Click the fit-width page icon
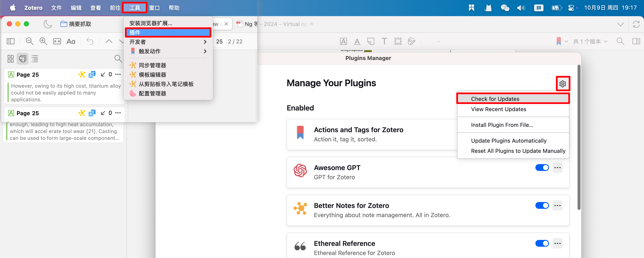 [x=57, y=41]
